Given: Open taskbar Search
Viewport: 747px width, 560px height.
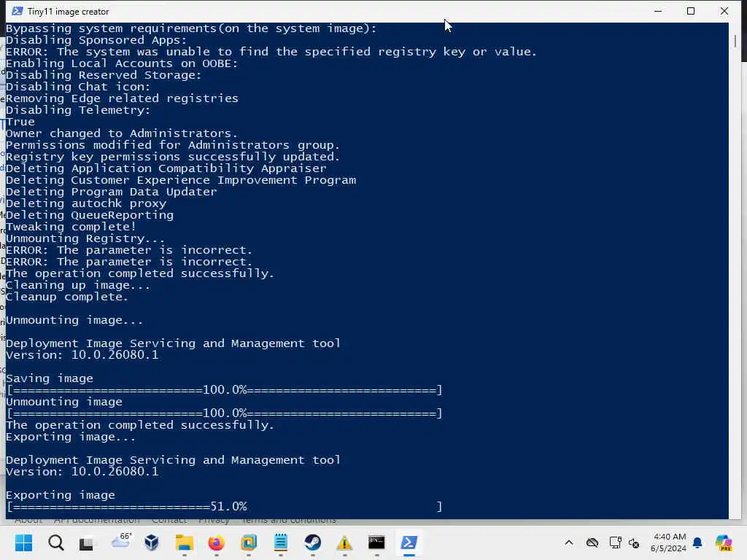Looking at the screenshot, I should 55,542.
